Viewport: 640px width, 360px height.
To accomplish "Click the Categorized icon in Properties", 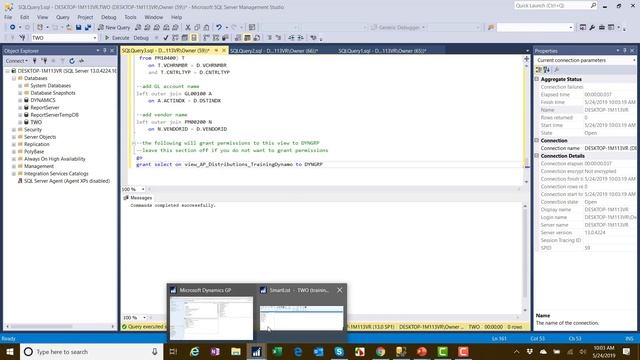I will pos(539,70).
